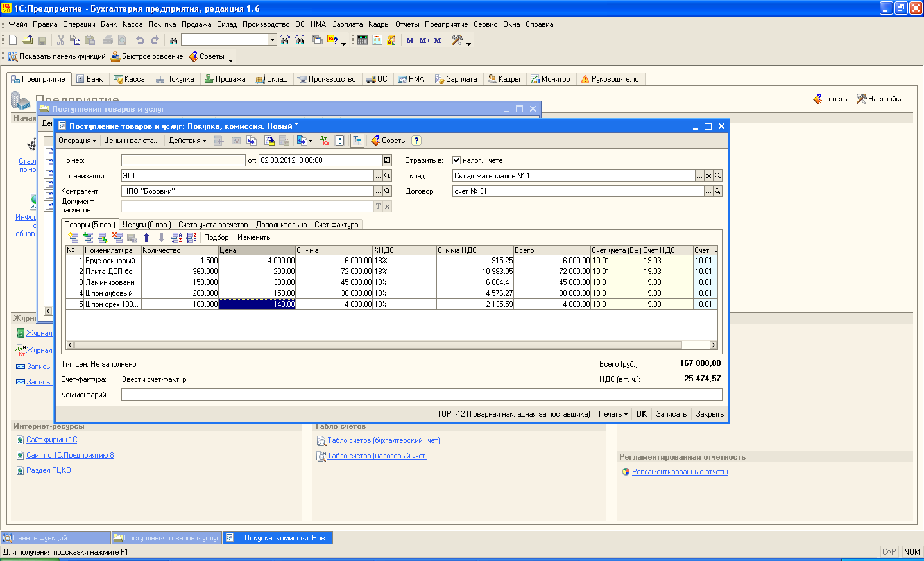Open the Calendar icon in main toolbar
The height and width of the screenshot is (561, 924).
[377, 40]
